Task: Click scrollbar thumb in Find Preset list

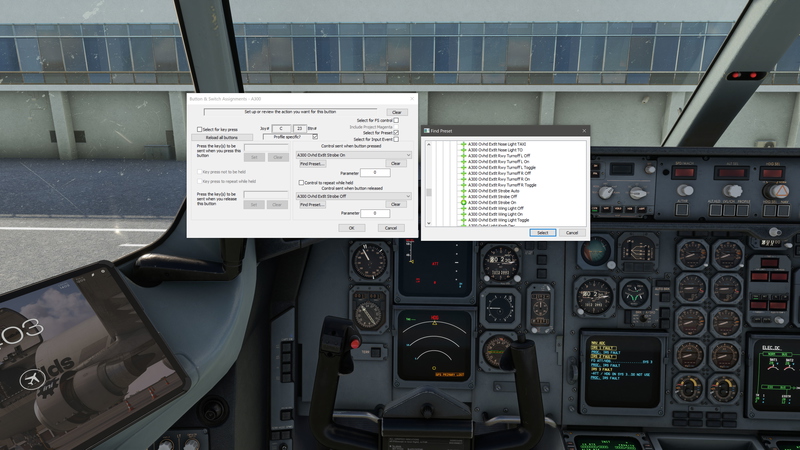Action: click(x=429, y=192)
